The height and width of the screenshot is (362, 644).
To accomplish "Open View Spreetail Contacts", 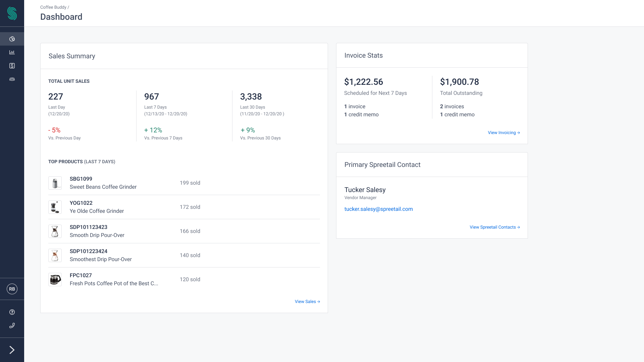I will (x=494, y=227).
